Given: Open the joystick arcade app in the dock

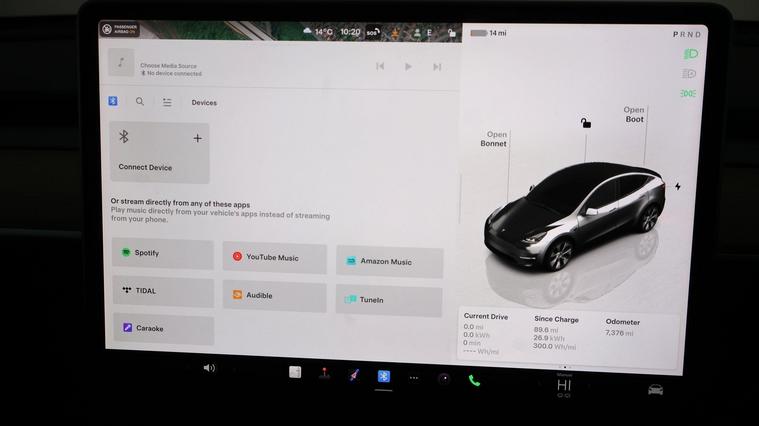Looking at the screenshot, I should coord(324,373).
